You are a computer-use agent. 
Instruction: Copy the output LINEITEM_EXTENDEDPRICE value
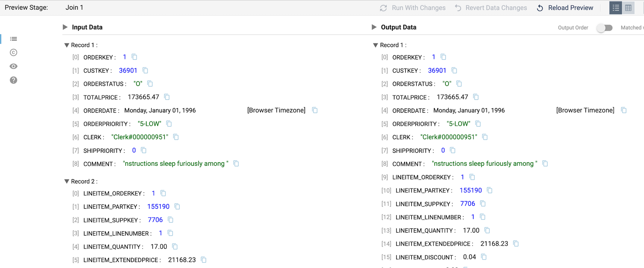516,244
